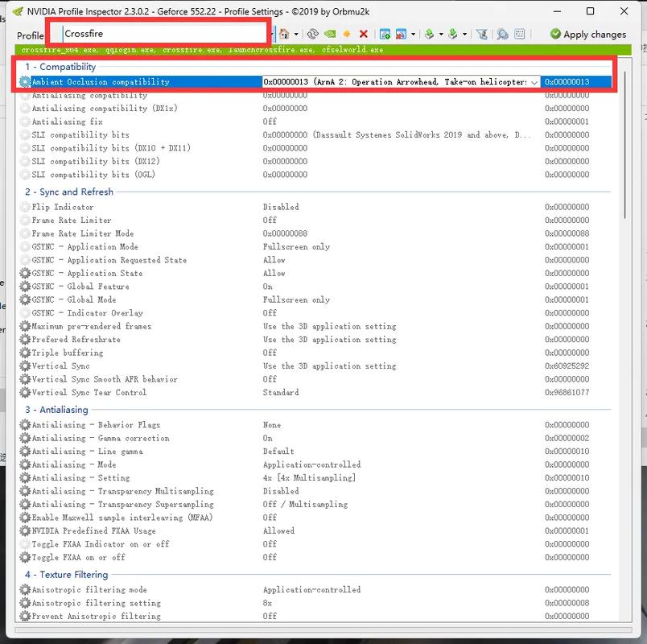Collapse the 2 - Sync and Refresh group
This screenshot has height=644, width=647.
tap(69, 192)
